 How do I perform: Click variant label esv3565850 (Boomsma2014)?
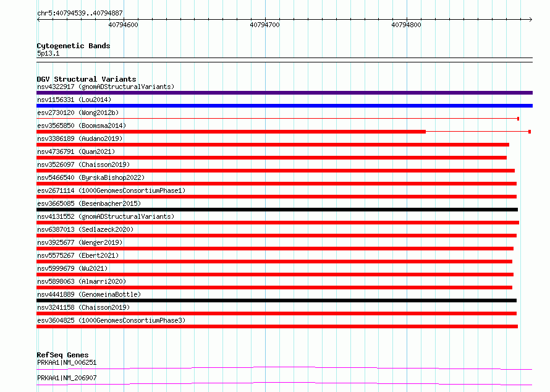tap(82, 126)
